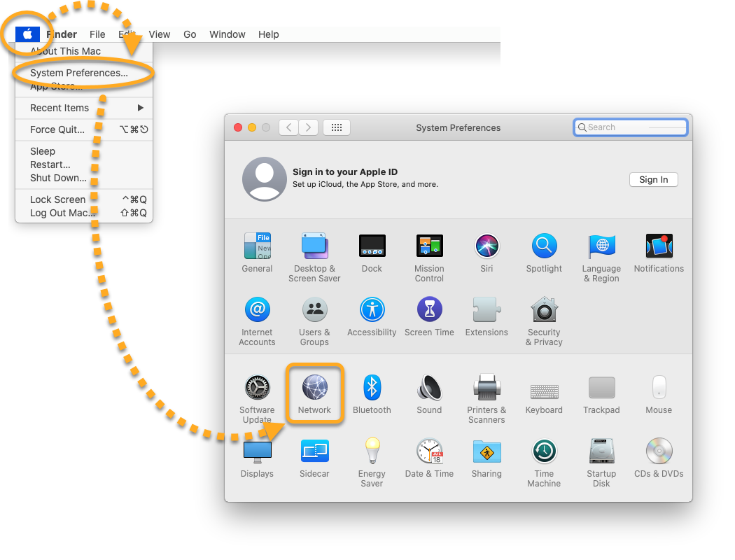735x560 pixels.
Task: Open Internet Accounts preferences
Action: click(x=257, y=321)
